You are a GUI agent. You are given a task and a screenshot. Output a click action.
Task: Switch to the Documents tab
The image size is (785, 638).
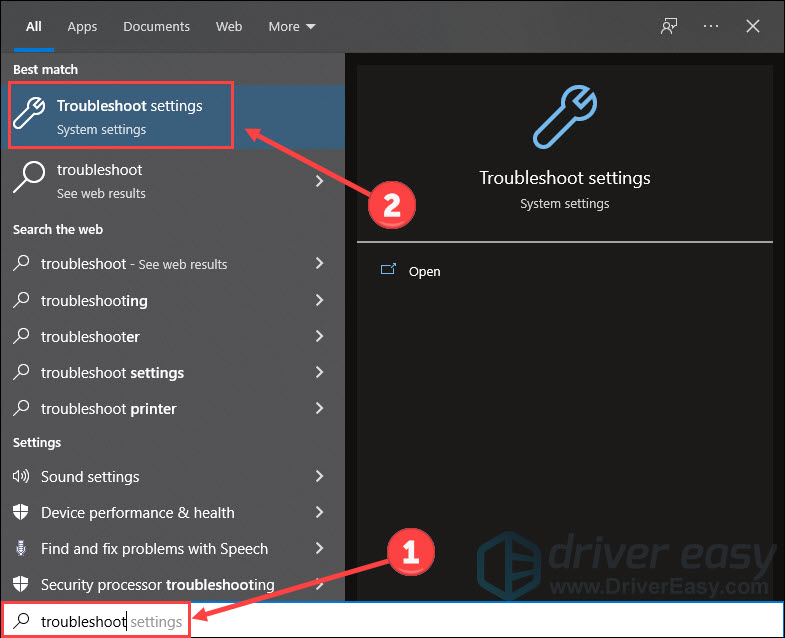pyautogui.click(x=155, y=26)
